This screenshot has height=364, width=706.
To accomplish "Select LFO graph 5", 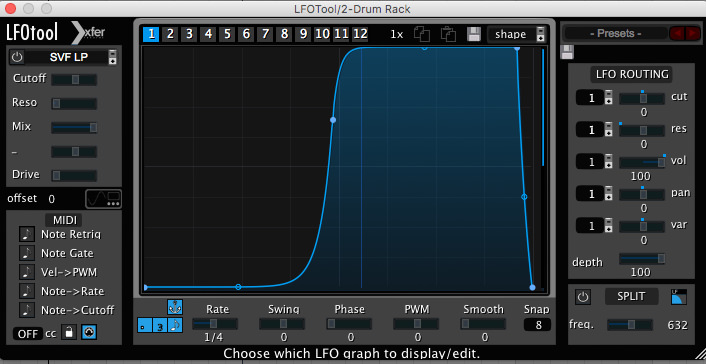I will tap(227, 34).
